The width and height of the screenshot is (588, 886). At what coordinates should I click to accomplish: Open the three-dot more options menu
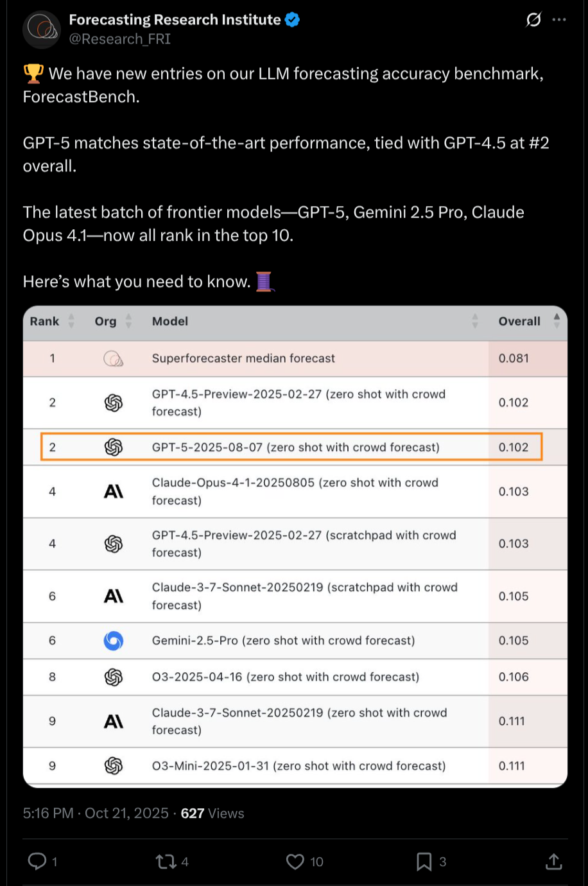559,20
